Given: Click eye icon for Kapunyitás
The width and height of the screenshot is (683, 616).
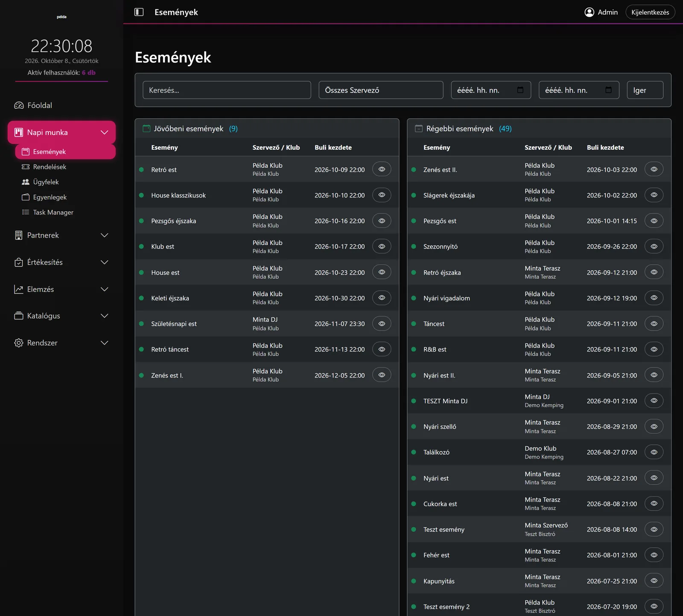Looking at the screenshot, I should tap(654, 581).
